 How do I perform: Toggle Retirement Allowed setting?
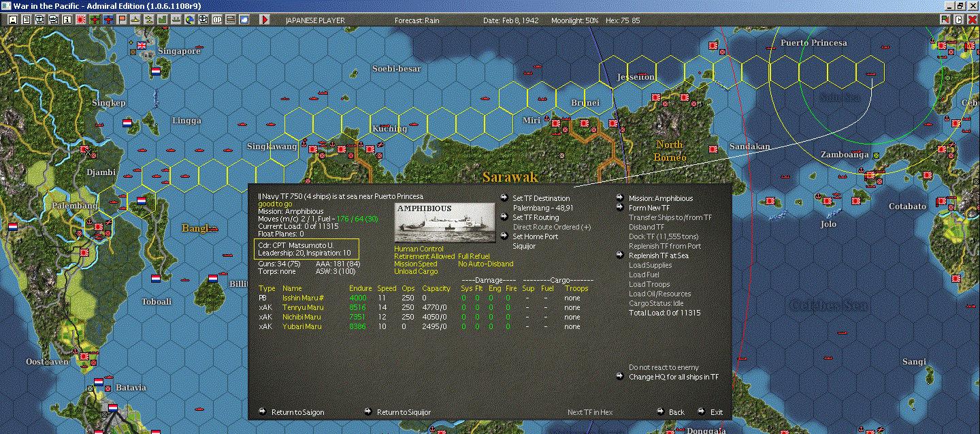pos(425,256)
